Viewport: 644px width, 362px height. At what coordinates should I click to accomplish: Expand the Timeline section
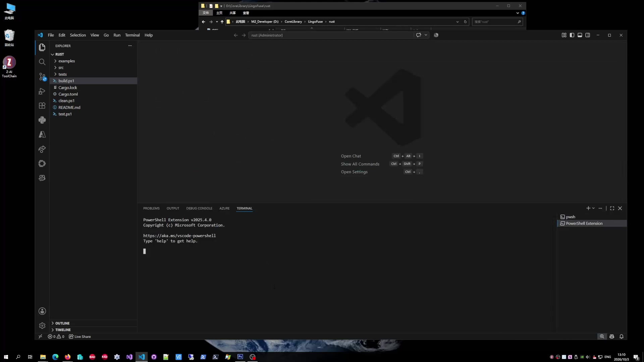(x=93, y=330)
